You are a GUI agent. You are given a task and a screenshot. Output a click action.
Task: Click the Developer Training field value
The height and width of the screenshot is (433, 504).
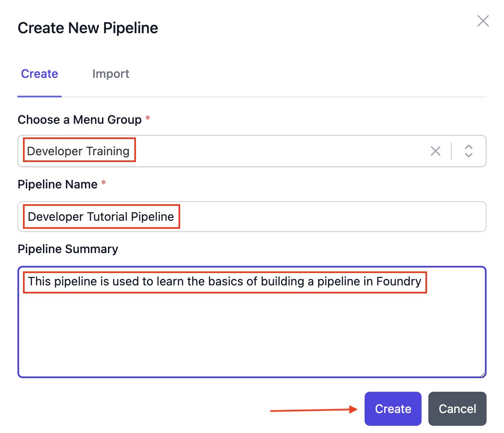(x=78, y=151)
